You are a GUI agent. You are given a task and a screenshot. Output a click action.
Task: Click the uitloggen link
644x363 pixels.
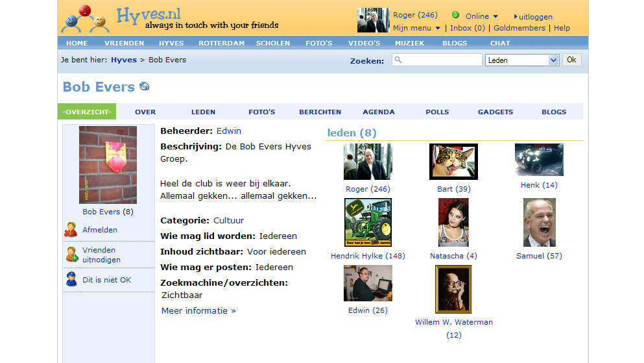(x=535, y=16)
